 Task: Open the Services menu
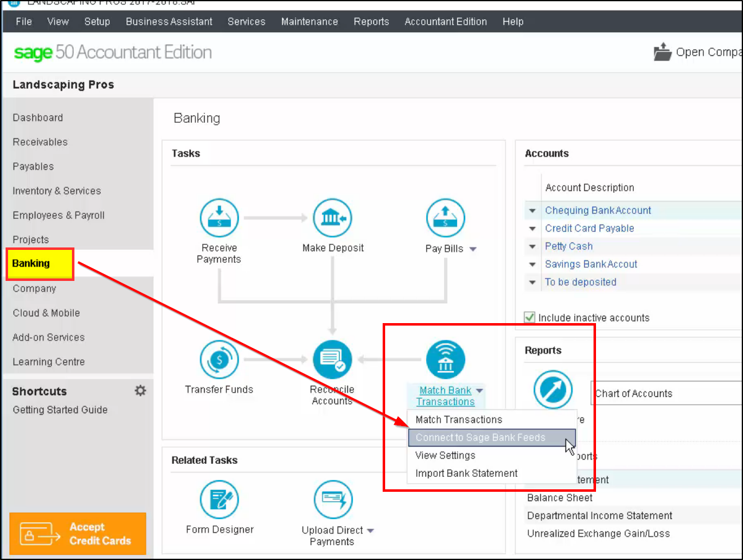click(x=246, y=21)
